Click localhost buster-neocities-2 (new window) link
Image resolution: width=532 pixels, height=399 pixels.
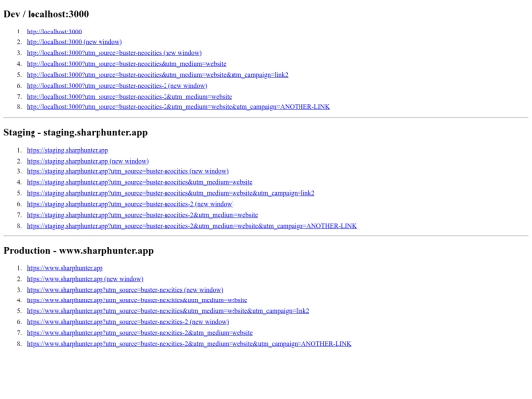click(116, 86)
